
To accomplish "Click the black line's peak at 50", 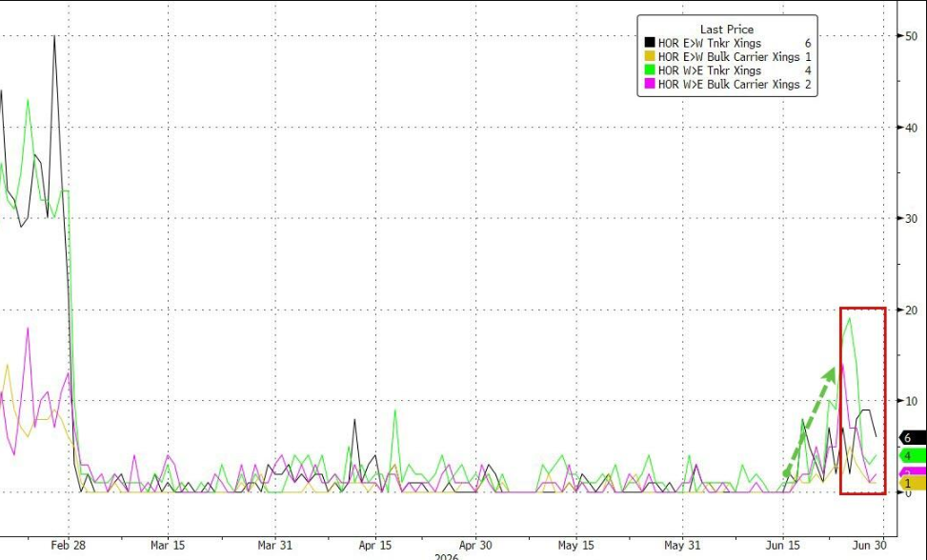I will click(54, 36).
